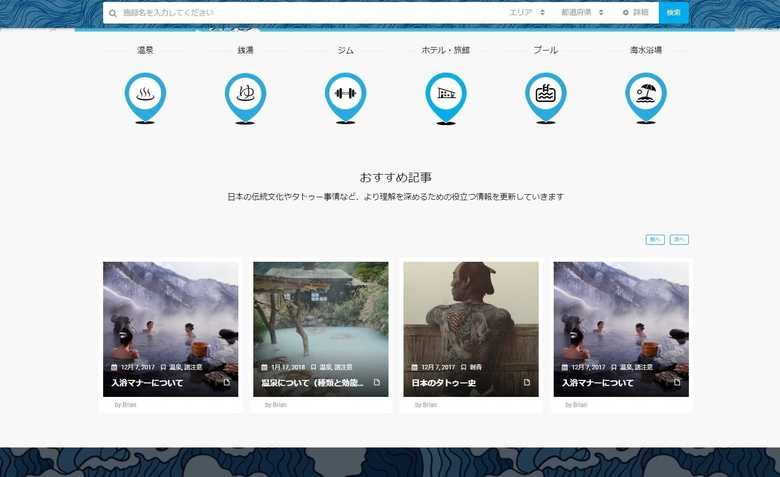
Task: Pick the 海水浴場 beach umbrella map pin icon
Action: tap(646, 98)
